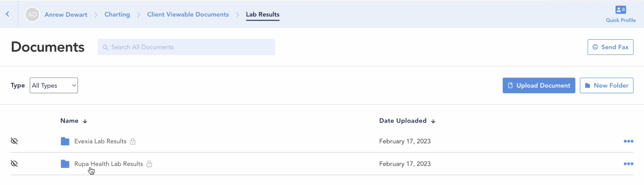Click the Search All Documents field
This screenshot has width=644, height=185.
[186, 47]
